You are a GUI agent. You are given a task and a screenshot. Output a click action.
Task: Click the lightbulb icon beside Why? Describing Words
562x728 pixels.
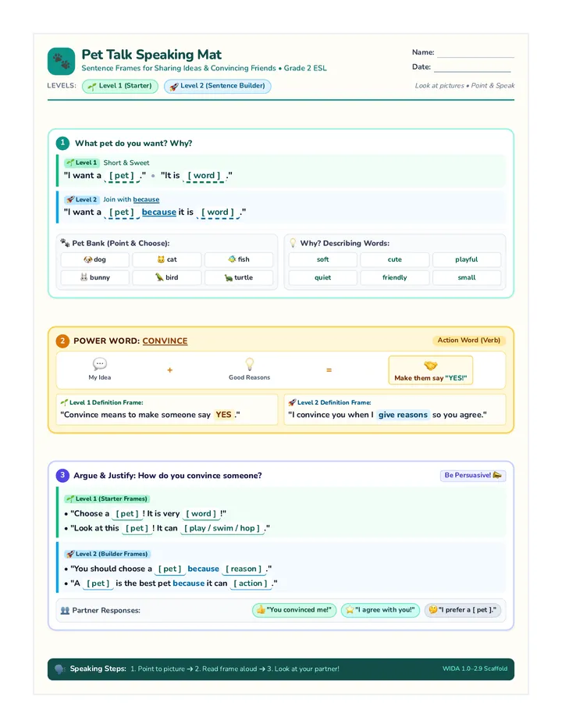coord(293,243)
